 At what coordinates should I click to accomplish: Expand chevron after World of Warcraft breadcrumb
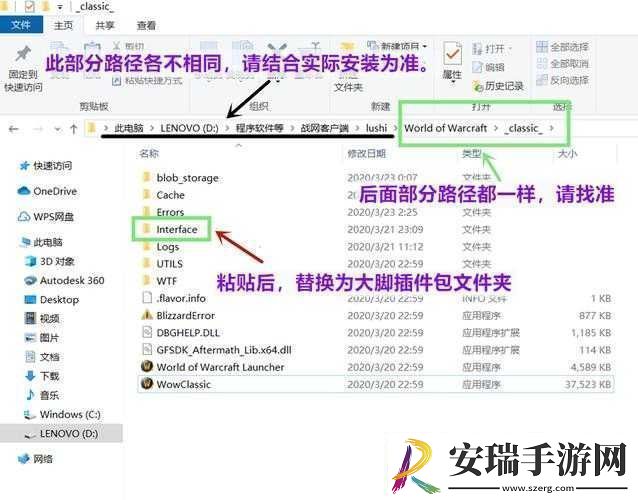tap(496, 128)
